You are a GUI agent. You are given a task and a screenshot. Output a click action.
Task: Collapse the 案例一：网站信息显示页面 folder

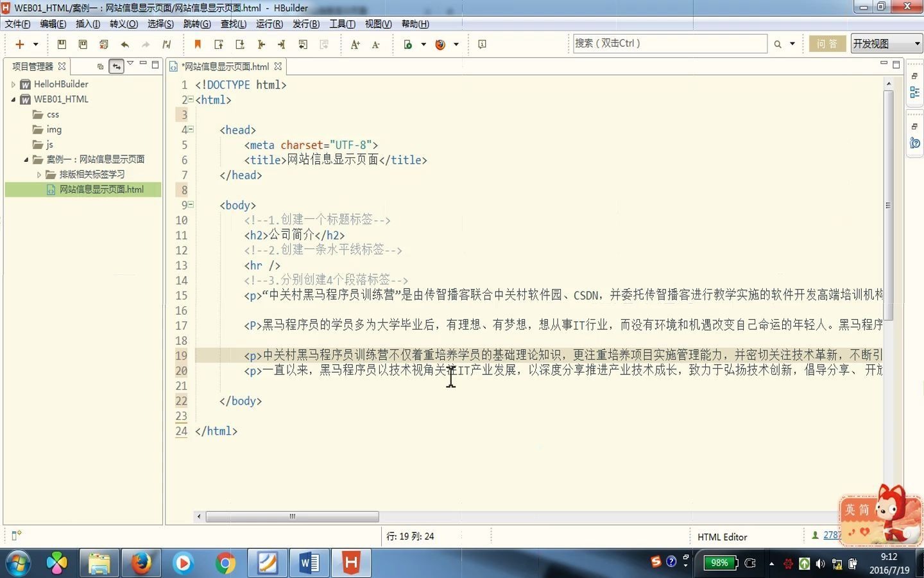tap(26, 159)
